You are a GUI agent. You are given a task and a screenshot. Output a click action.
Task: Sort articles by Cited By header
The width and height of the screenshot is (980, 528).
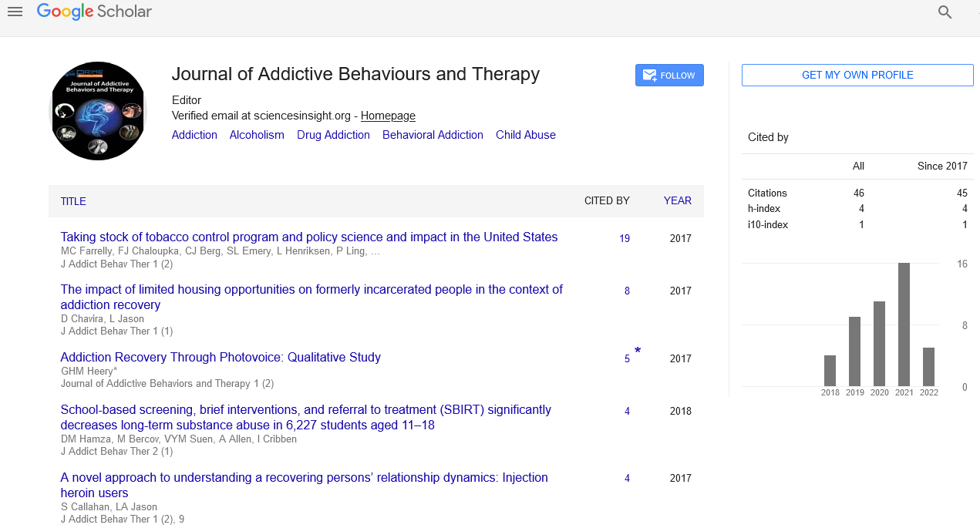pos(607,200)
